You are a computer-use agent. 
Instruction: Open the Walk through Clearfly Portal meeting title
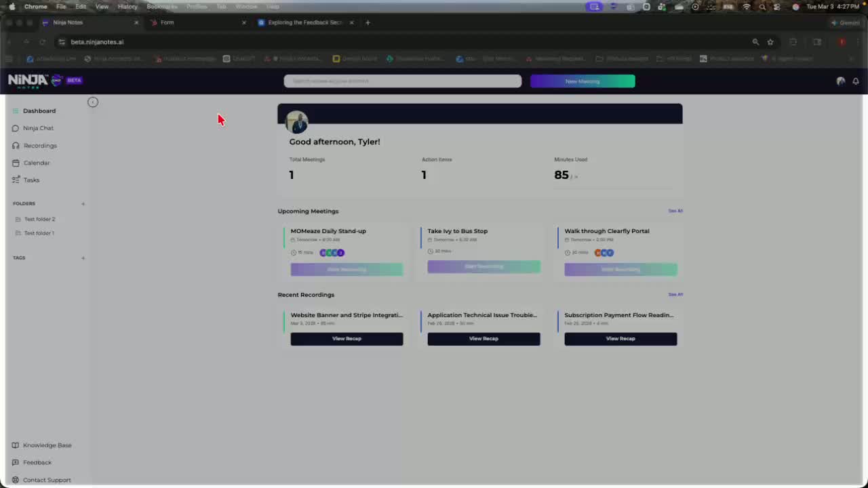tap(607, 231)
